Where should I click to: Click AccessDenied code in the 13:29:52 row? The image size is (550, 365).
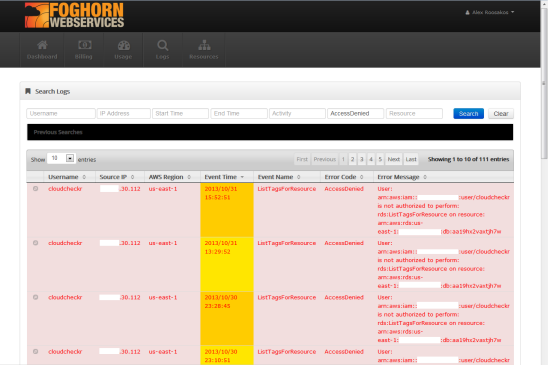pos(344,243)
